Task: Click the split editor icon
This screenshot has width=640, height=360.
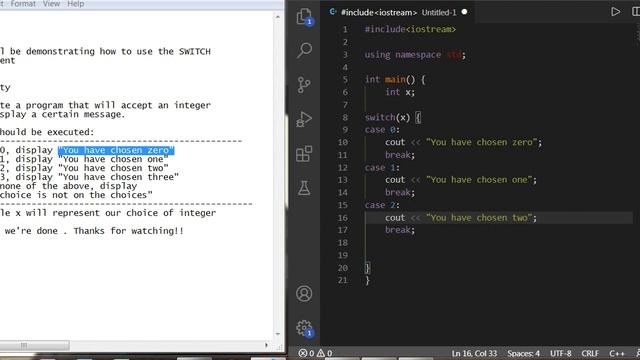Action: 636,12
